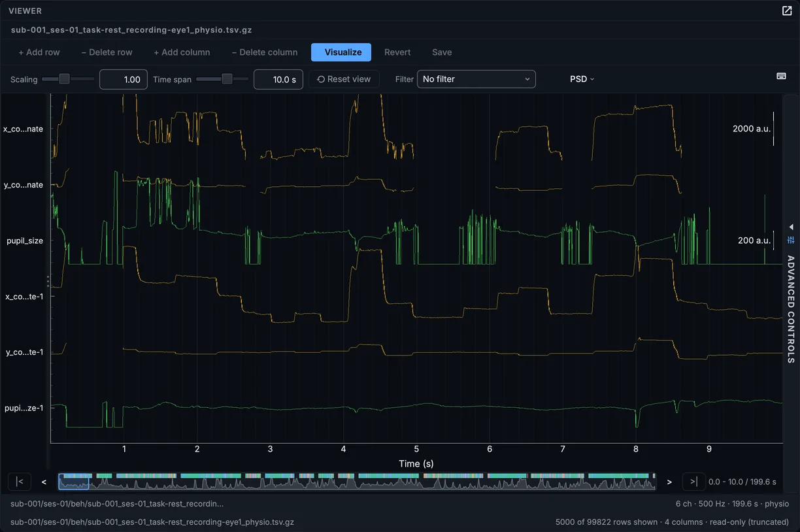
Task: Click the ADVANCED CONTROLS vertical label
Action: 791,309
